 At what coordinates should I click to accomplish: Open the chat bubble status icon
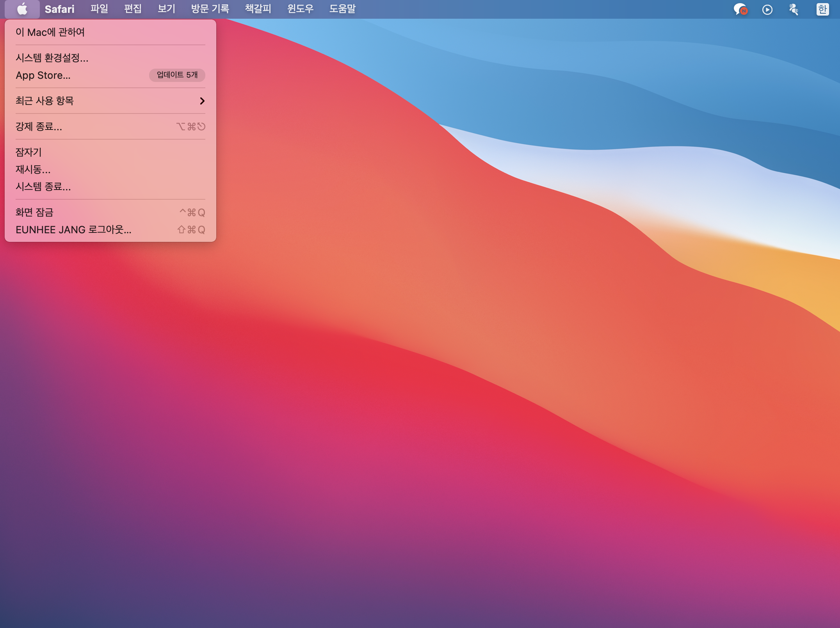point(740,9)
